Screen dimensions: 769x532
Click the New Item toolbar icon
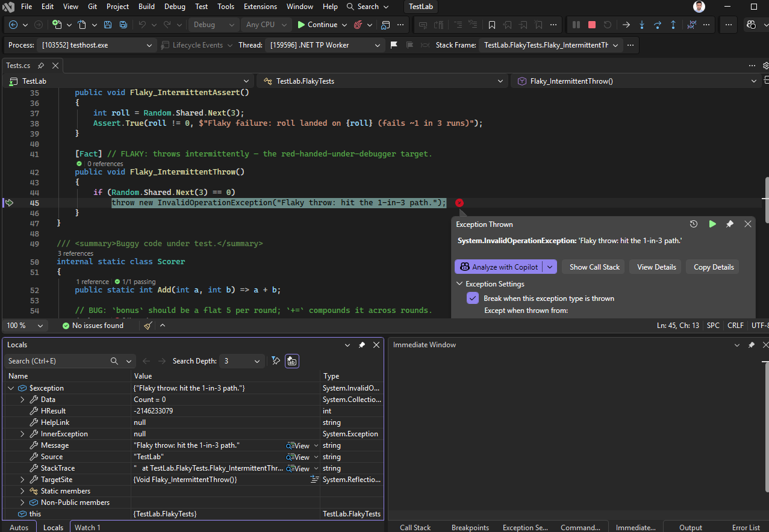pyautogui.click(x=57, y=25)
